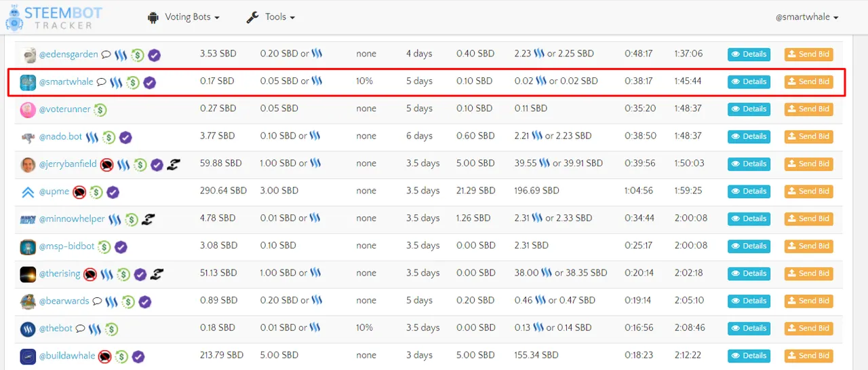Open the @minnowhelper profile link
The height and width of the screenshot is (370, 868).
pyautogui.click(x=72, y=219)
